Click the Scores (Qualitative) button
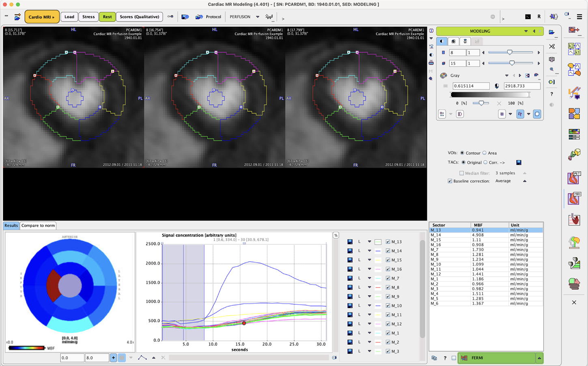 pos(140,17)
